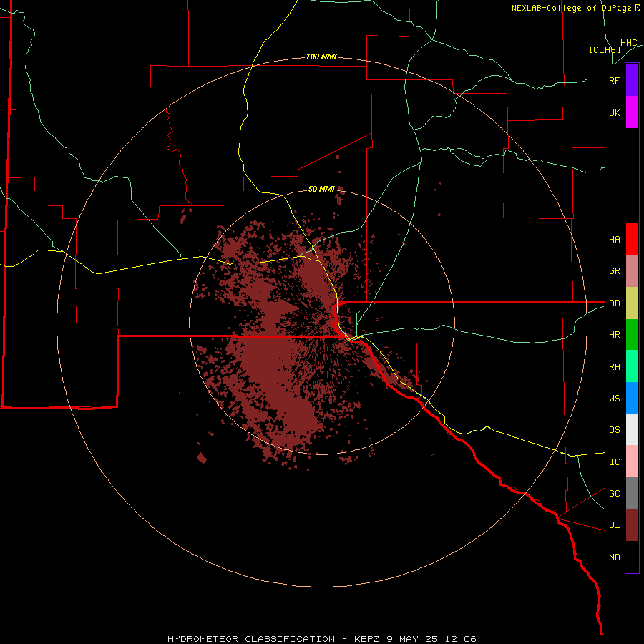
Task: Click the GR legend label
Action: (x=614, y=271)
